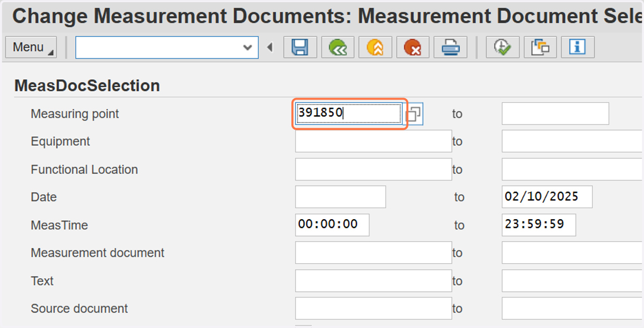Click the empty Date from field
The width and height of the screenshot is (644, 328).
click(x=341, y=197)
